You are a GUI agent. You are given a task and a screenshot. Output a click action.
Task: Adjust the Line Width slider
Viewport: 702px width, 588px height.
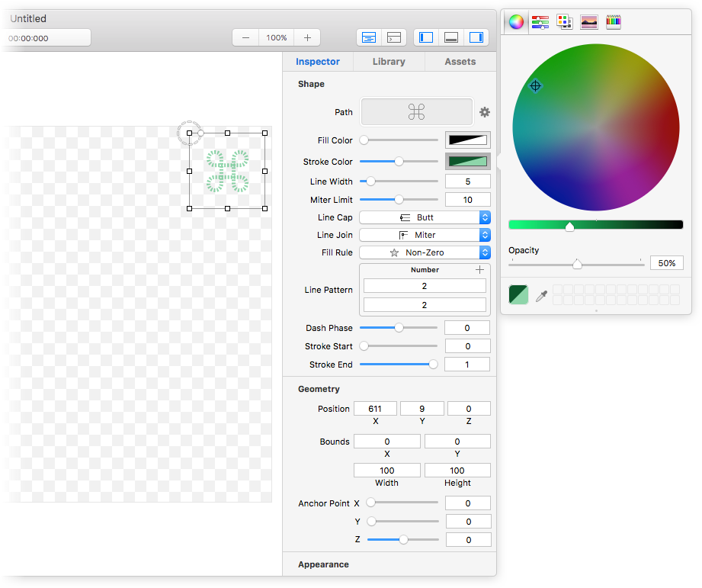[399, 182]
